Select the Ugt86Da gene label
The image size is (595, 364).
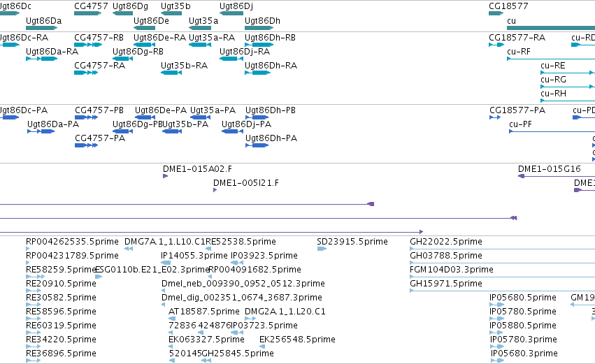click(43, 21)
